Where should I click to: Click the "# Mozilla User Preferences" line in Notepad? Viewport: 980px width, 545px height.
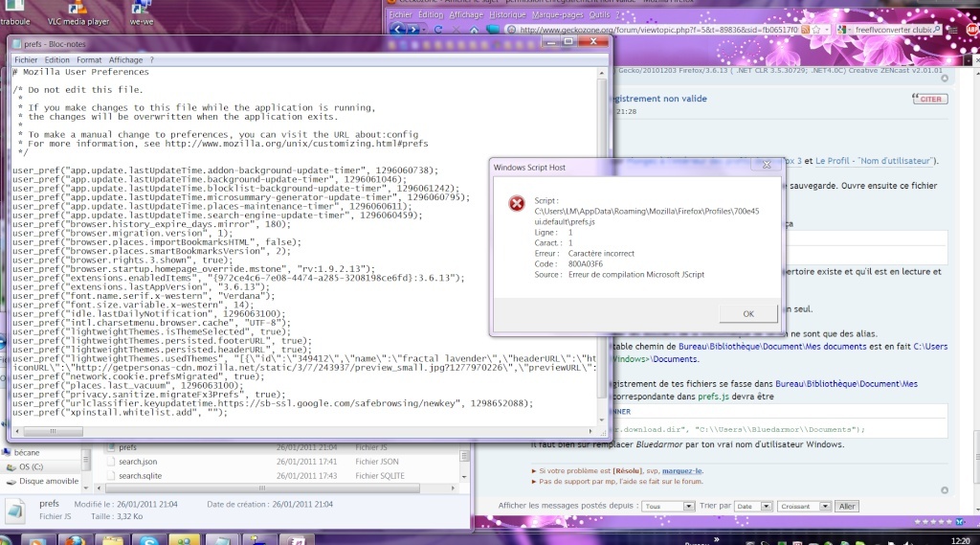(80, 72)
